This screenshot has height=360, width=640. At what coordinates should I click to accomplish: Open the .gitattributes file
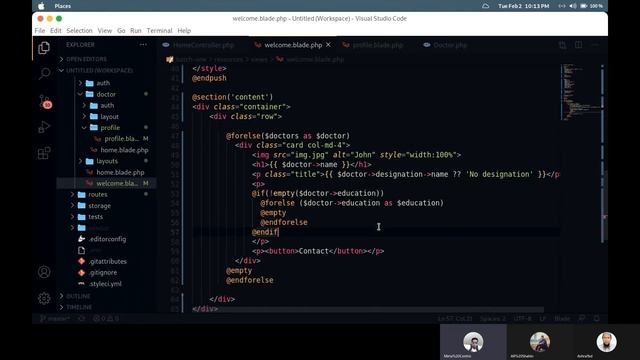pos(108,261)
